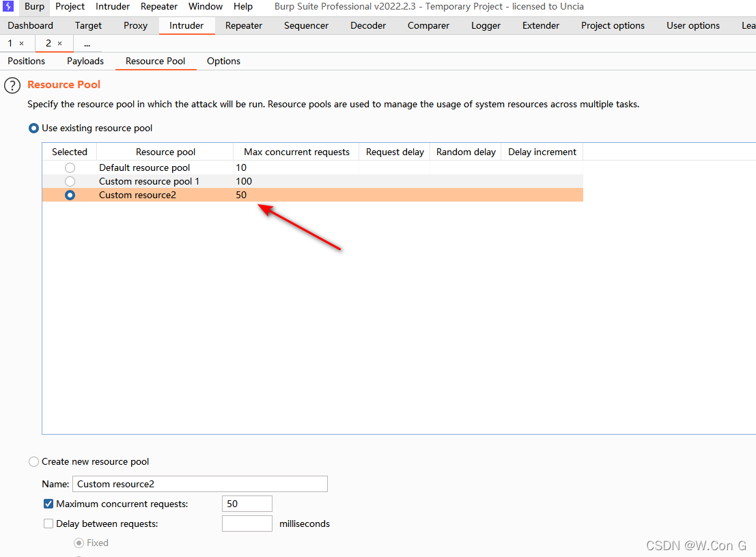Click the ellipsis new attack tab

coord(87,44)
